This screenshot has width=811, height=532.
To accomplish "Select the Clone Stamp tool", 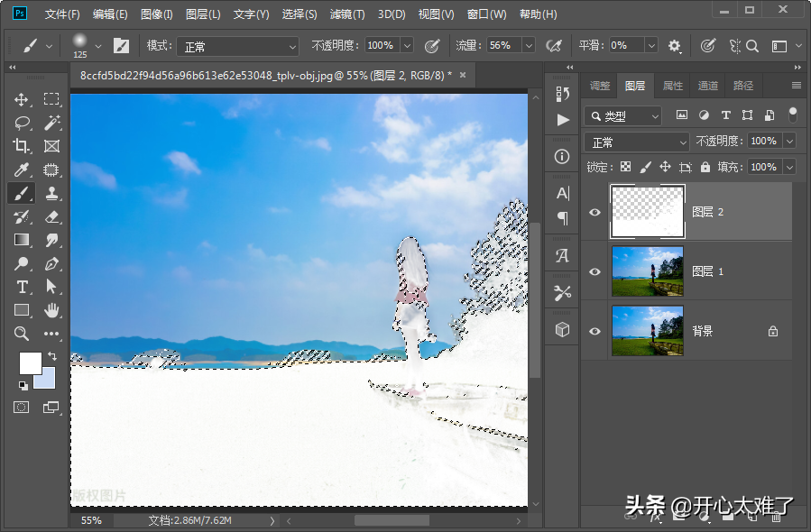I will click(x=51, y=193).
